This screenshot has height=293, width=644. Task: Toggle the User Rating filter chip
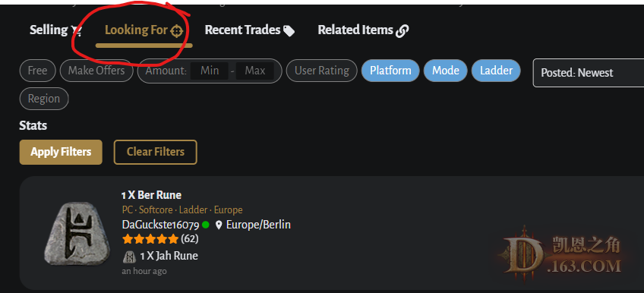[321, 71]
